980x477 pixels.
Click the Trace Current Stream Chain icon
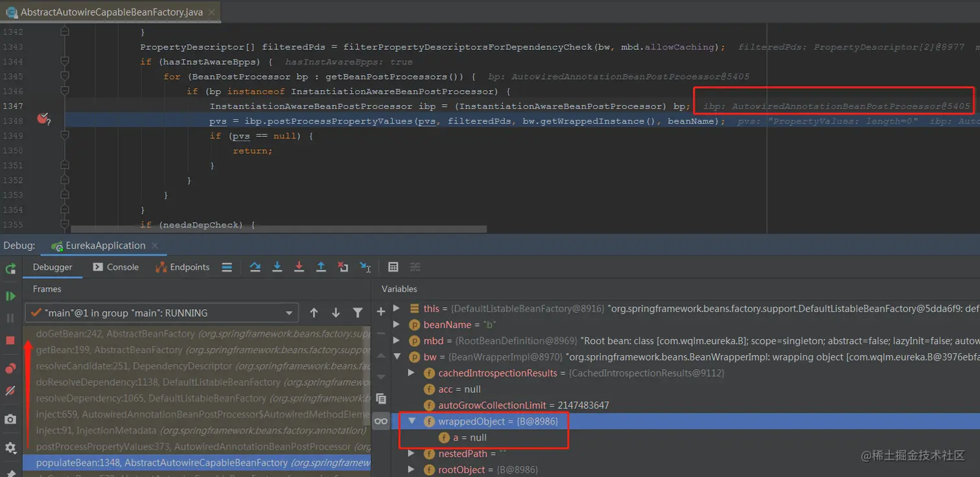(415, 267)
